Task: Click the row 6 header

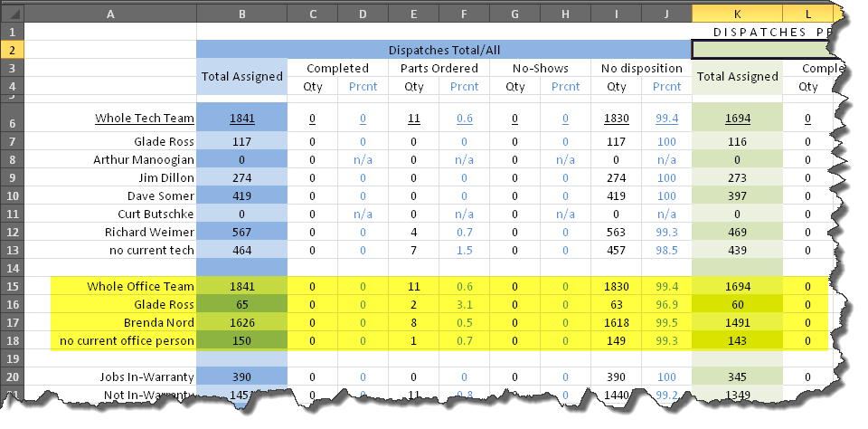Action: coord(14,119)
